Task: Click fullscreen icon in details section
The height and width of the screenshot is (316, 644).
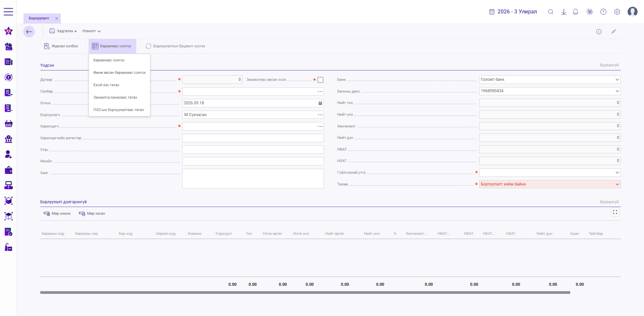Action: point(615,212)
